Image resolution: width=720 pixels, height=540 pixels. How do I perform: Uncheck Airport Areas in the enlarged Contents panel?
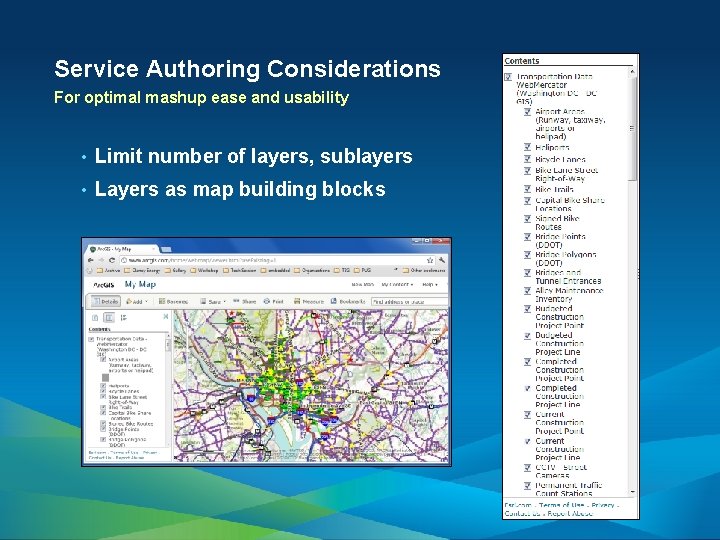tap(528, 112)
